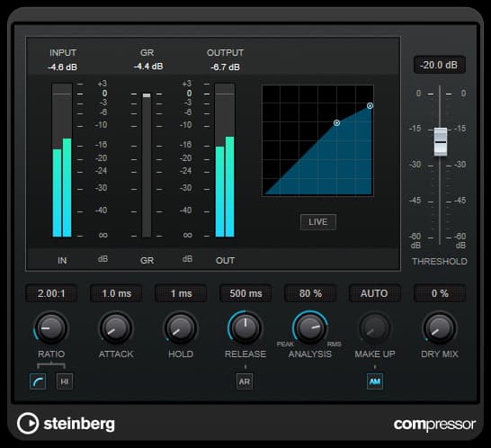Select the hold value field 1 ms
The height and width of the screenshot is (448, 491).
(181, 293)
